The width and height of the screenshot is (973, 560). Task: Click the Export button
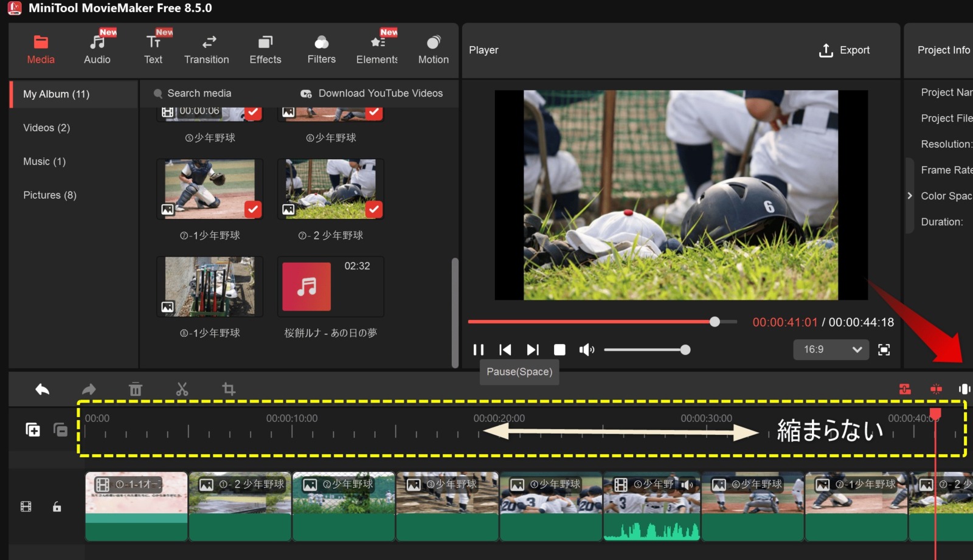tap(845, 50)
